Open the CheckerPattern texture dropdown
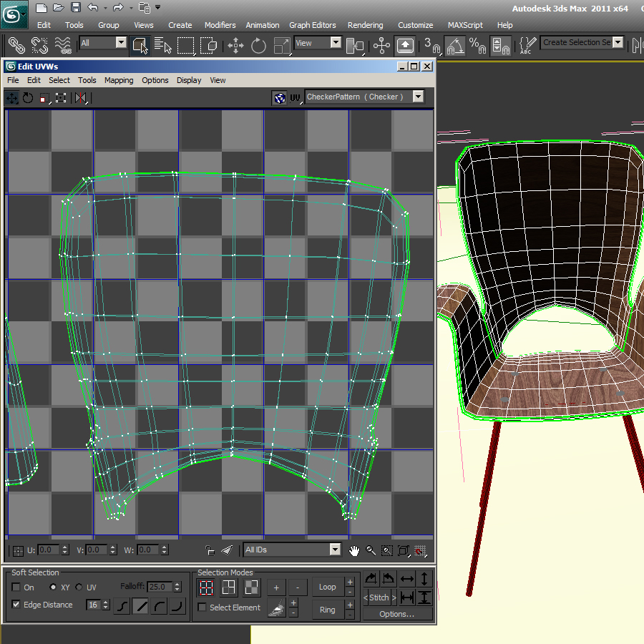Image resolution: width=644 pixels, height=644 pixels. (417, 97)
